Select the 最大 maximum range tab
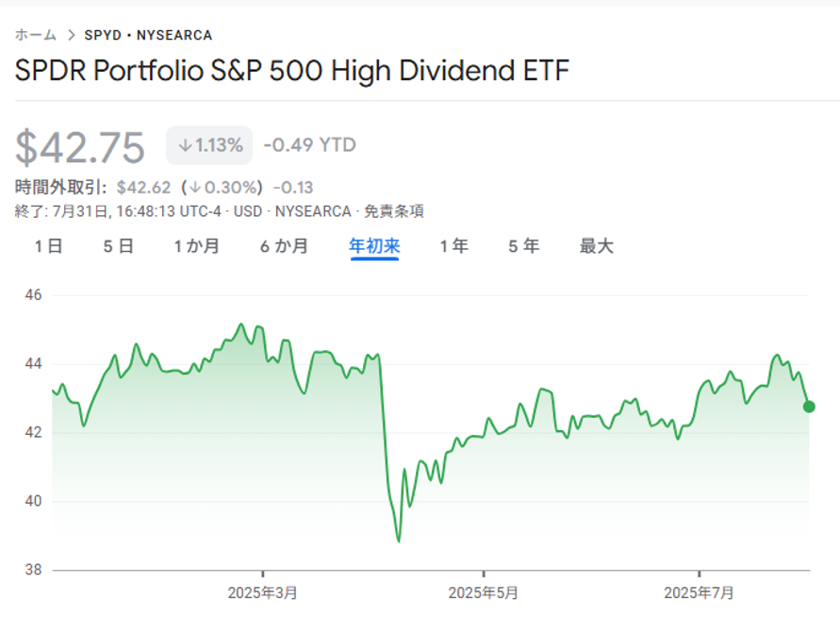The width and height of the screenshot is (840, 617). [x=596, y=246]
